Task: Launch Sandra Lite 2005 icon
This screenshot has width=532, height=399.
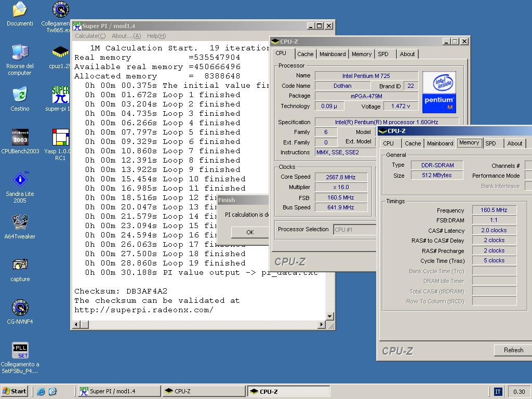Action: point(20,179)
